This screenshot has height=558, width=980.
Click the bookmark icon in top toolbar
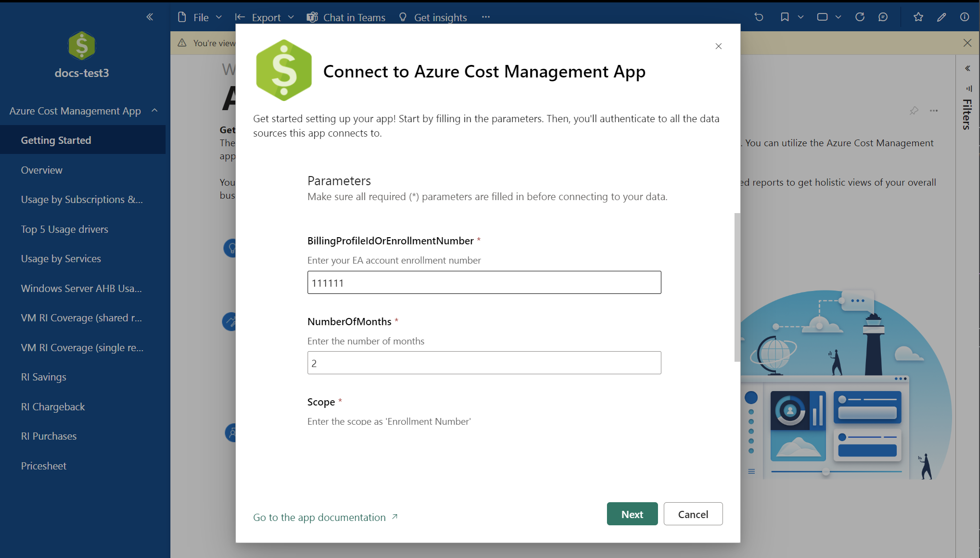(785, 17)
